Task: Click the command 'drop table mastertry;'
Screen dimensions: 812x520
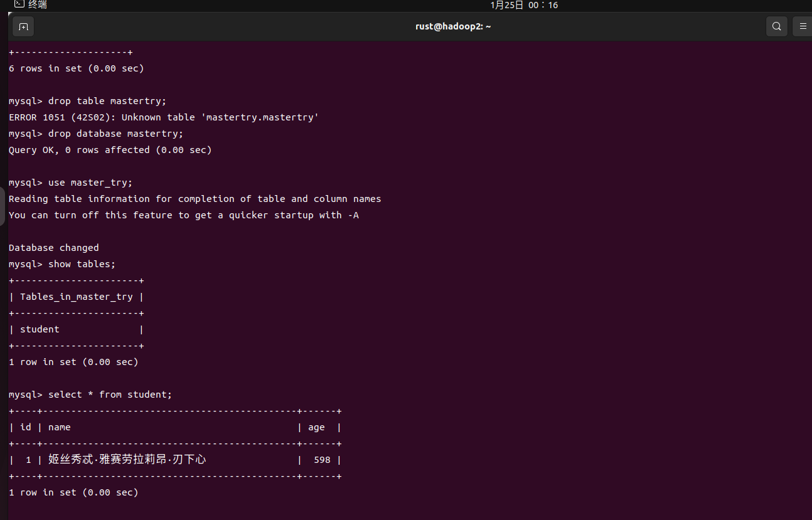Action: [107, 101]
